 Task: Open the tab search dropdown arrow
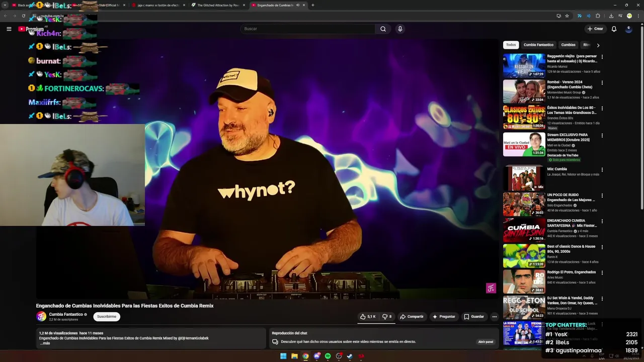[6, 5]
